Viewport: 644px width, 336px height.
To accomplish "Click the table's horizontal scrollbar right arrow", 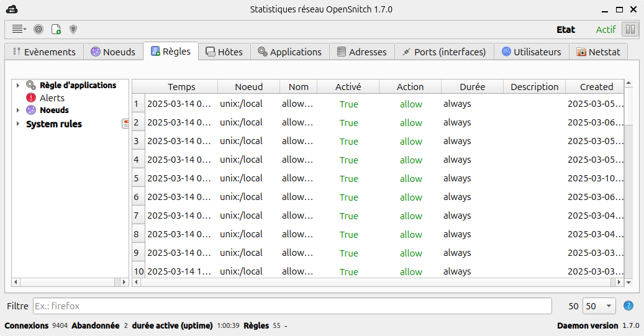I will point(619,282).
